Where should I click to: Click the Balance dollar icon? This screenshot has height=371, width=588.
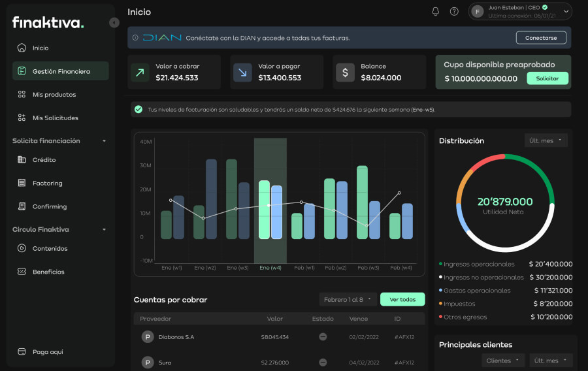click(345, 73)
